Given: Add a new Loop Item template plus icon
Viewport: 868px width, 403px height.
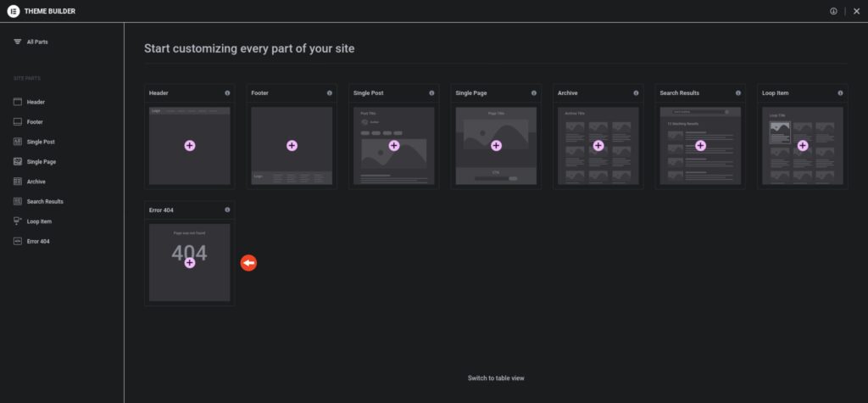Looking at the screenshot, I should pos(803,146).
